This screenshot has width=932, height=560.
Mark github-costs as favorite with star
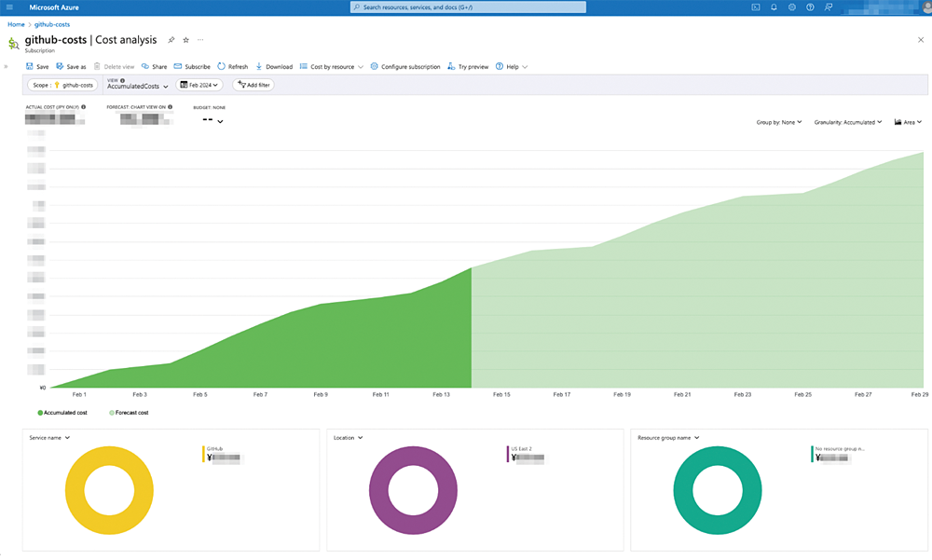(185, 40)
